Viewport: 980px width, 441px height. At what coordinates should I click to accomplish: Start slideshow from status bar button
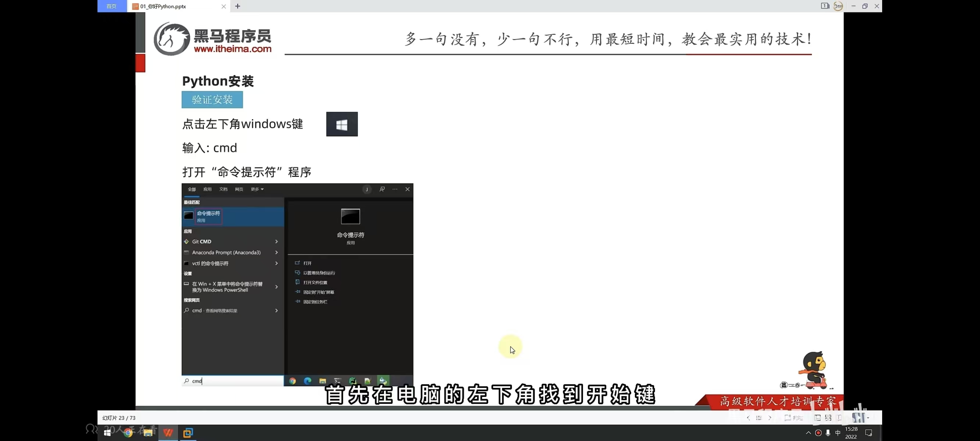[858, 418]
